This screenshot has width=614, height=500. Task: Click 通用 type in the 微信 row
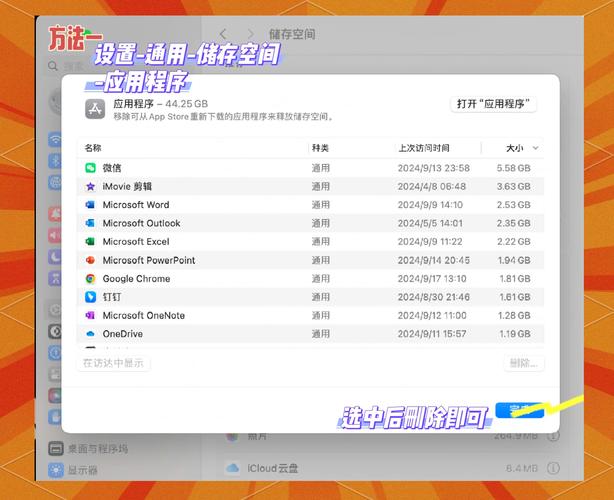click(x=321, y=168)
